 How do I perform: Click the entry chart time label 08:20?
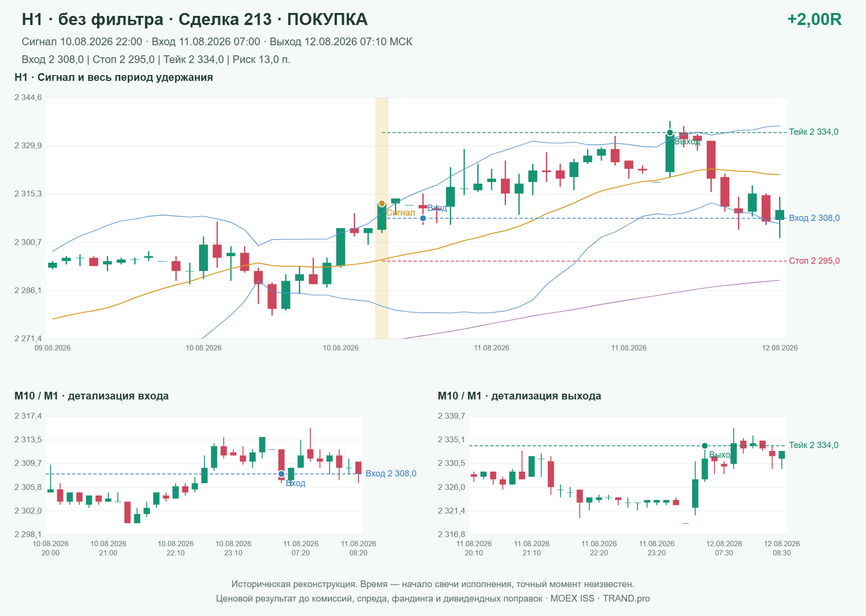[x=358, y=553]
